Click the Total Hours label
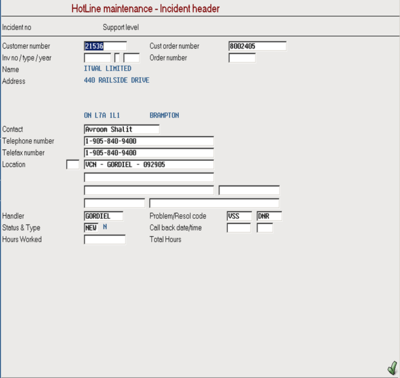The height and width of the screenshot is (378, 400). click(165, 239)
